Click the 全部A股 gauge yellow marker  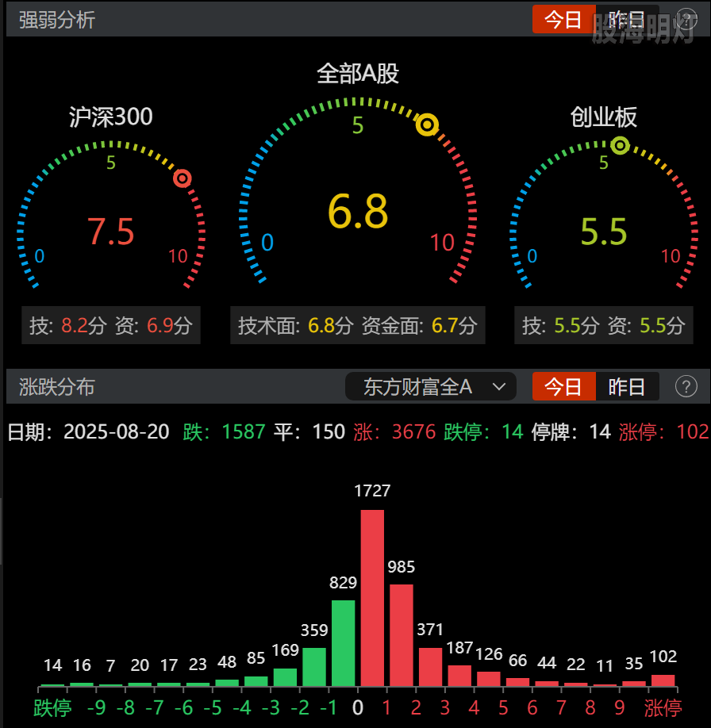click(x=427, y=125)
